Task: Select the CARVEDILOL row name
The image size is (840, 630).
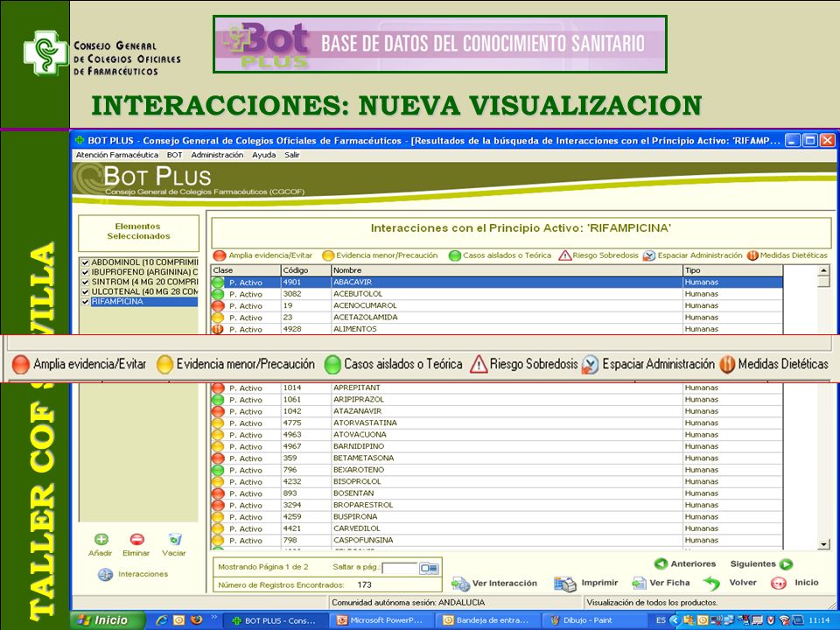Action: click(x=356, y=528)
